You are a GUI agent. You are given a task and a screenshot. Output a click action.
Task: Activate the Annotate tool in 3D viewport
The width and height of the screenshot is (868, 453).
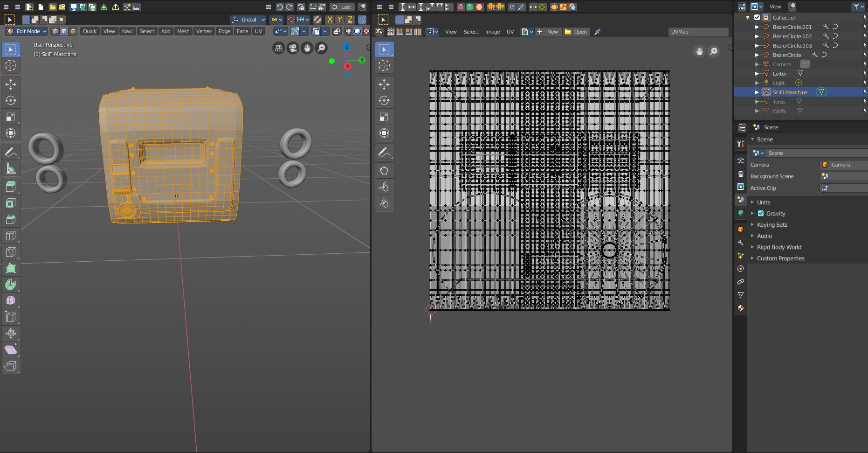tap(11, 152)
